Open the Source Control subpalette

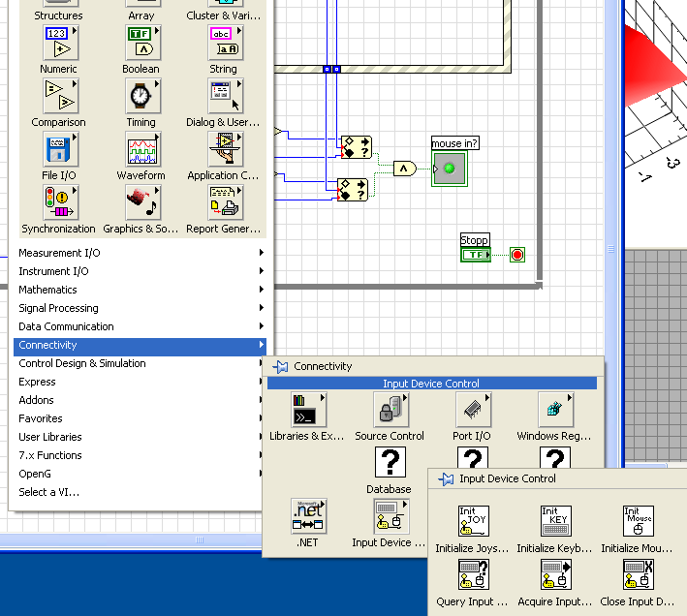(390, 410)
